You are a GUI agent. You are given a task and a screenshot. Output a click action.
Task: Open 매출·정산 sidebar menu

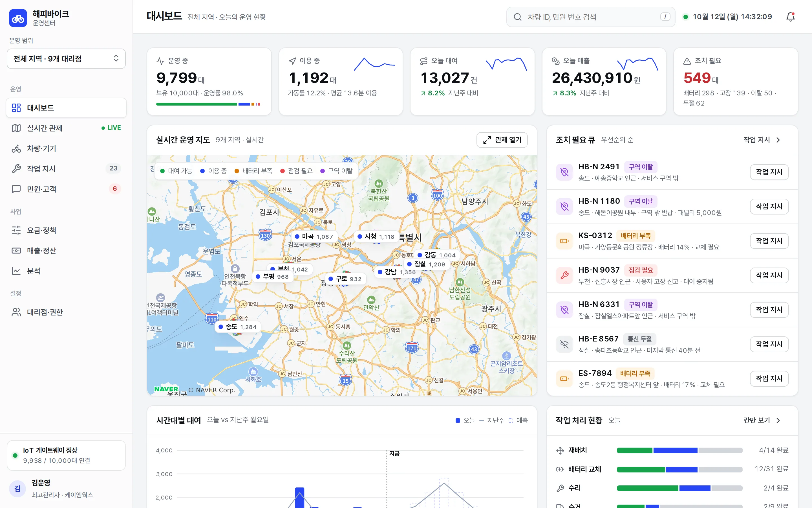click(x=66, y=251)
